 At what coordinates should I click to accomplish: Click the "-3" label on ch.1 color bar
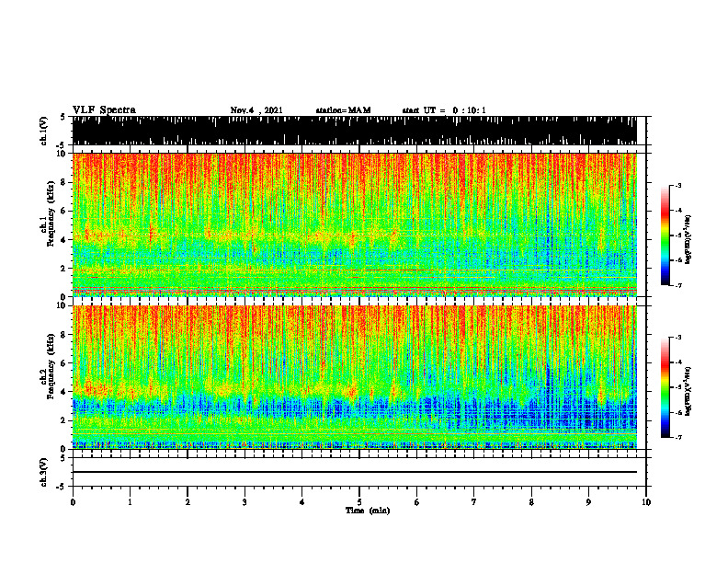point(678,185)
